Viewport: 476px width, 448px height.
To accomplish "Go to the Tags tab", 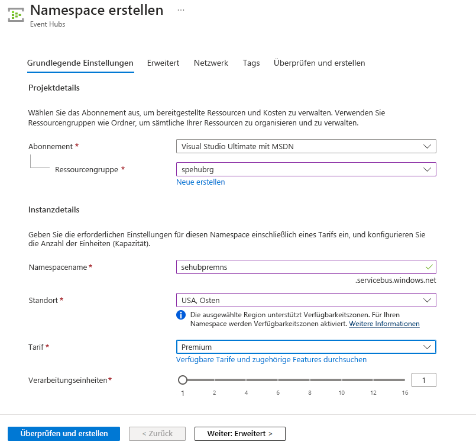I will [x=251, y=63].
